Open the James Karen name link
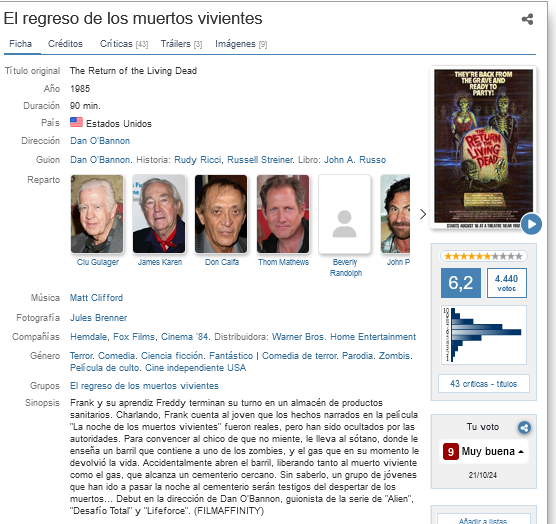The width and height of the screenshot is (556, 524). coord(160,262)
